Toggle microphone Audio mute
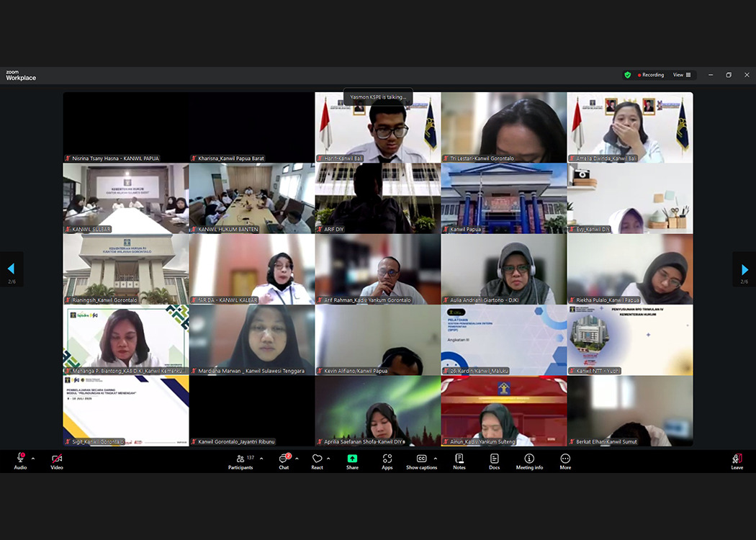This screenshot has width=756, height=540. tap(20, 461)
